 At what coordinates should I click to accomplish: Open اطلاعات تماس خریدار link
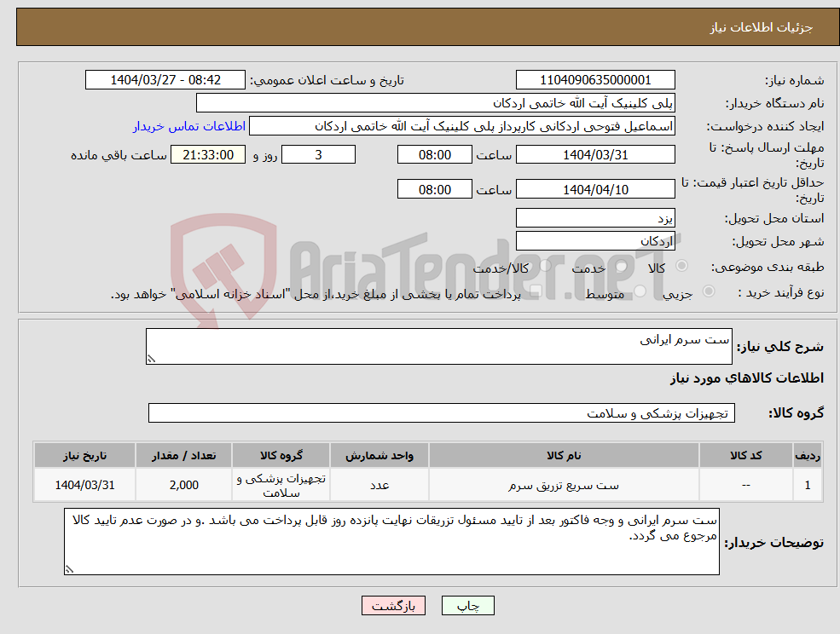[x=189, y=126]
